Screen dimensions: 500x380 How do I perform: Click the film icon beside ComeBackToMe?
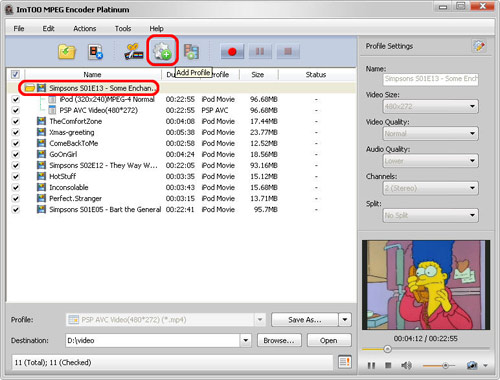41,143
